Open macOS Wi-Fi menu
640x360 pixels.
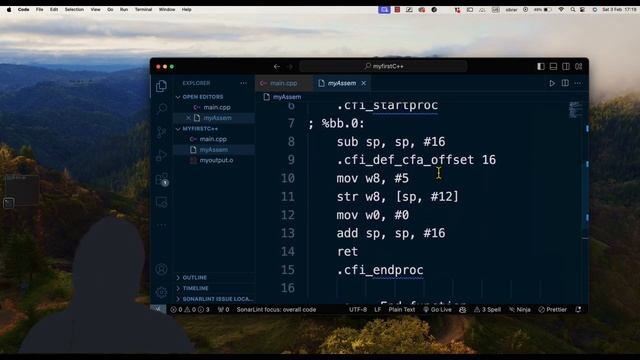pyautogui.click(x=561, y=9)
